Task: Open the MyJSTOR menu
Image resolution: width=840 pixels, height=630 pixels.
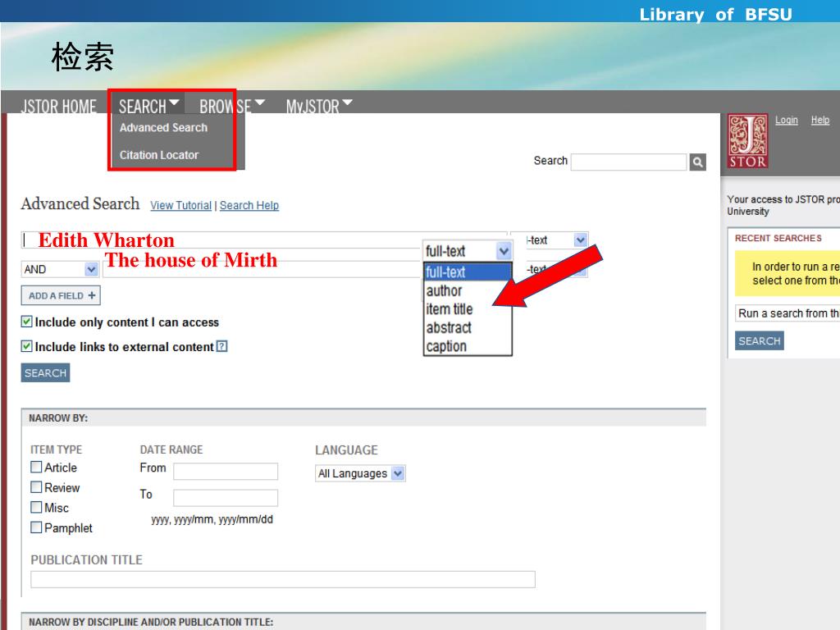Action: 319,106
